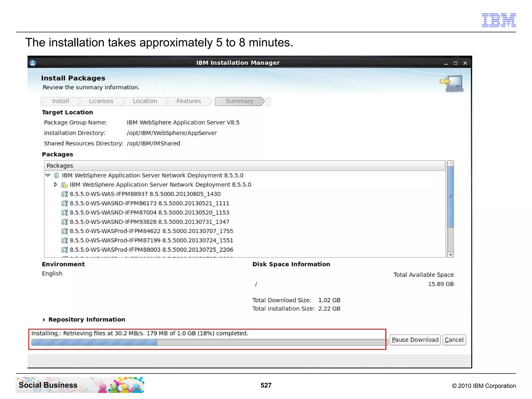532x399 pixels.
Task: Click the 1.02 GB total download size value
Action: pos(329,300)
